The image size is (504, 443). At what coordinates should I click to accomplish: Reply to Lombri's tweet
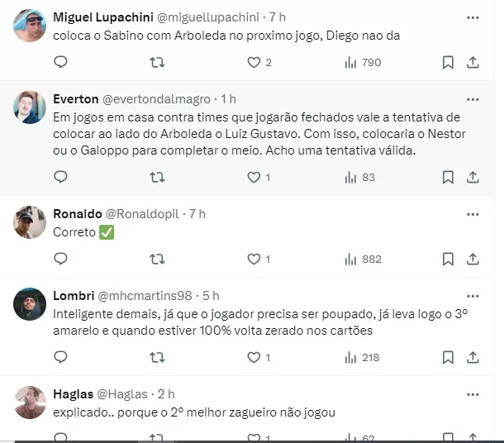coord(60,357)
